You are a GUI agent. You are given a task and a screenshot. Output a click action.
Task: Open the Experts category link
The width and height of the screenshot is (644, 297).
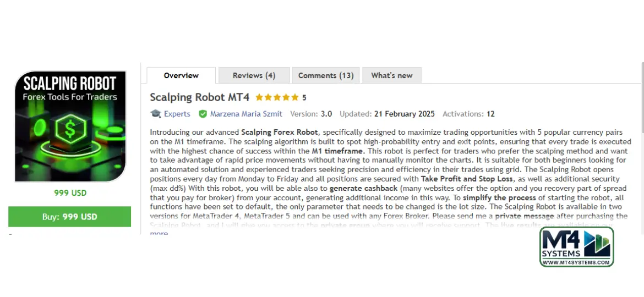click(177, 114)
